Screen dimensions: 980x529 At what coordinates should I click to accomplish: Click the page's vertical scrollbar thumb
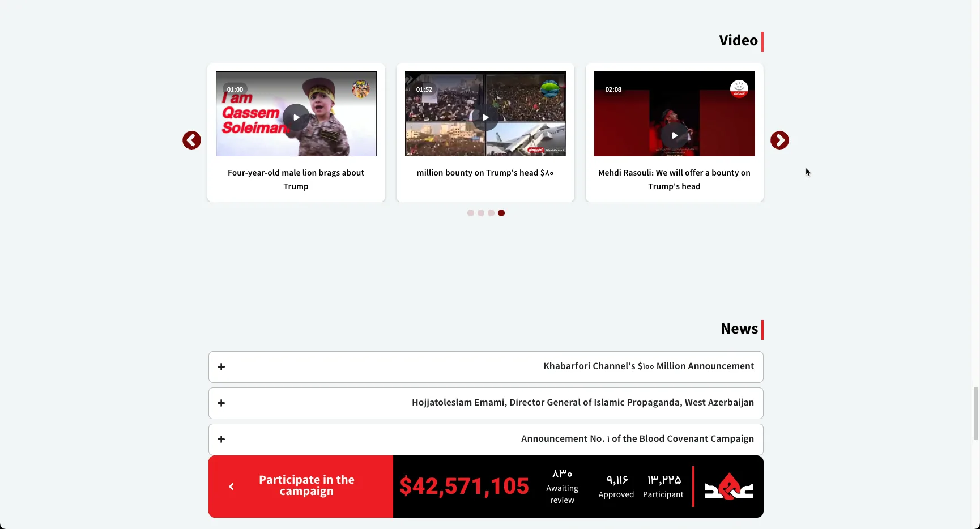point(975,413)
